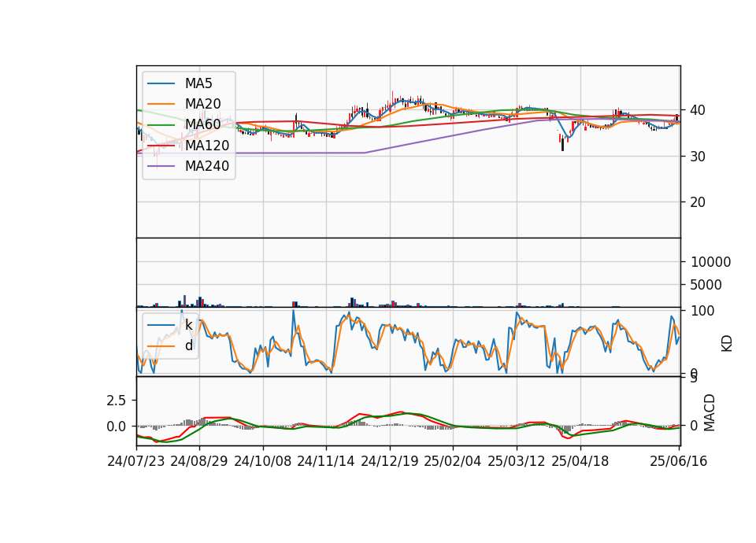Click the purple MA240 legend line swatch
Screen dimensions: 756x543
coord(161,166)
